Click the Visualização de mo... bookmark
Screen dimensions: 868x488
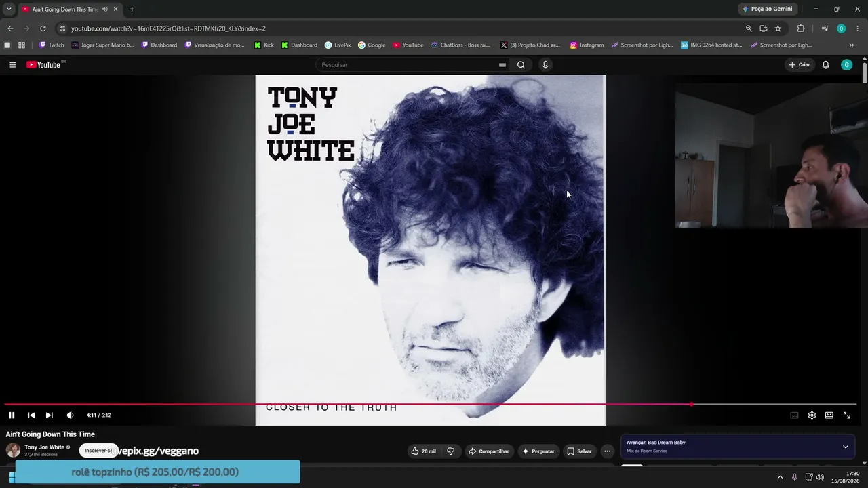coord(214,45)
